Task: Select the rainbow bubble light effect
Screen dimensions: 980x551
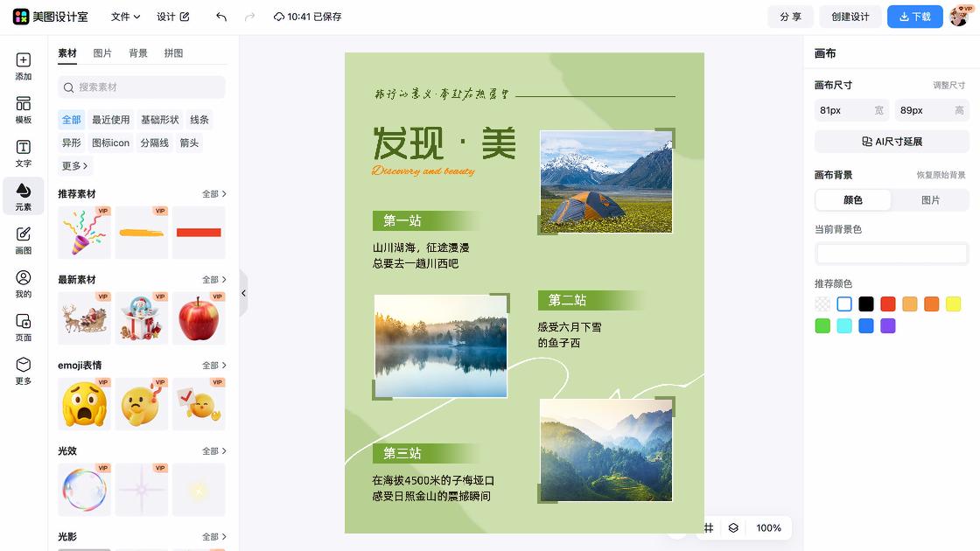Action: (84, 489)
